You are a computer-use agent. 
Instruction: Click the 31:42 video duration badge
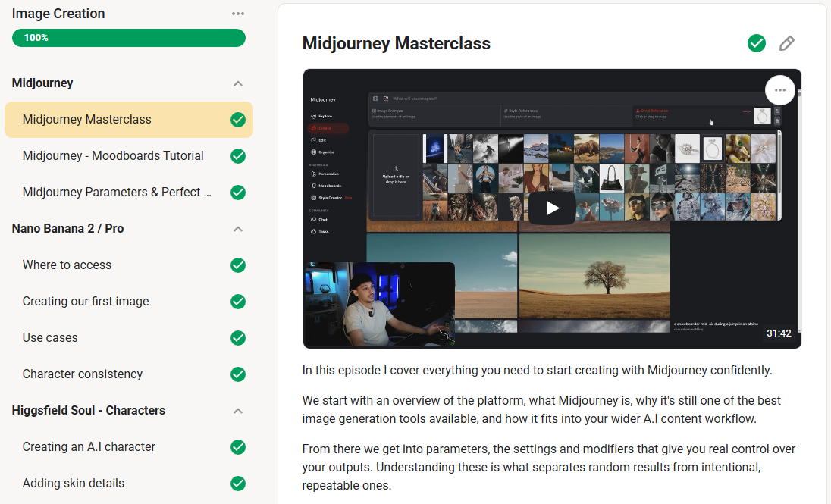coord(779,333)
